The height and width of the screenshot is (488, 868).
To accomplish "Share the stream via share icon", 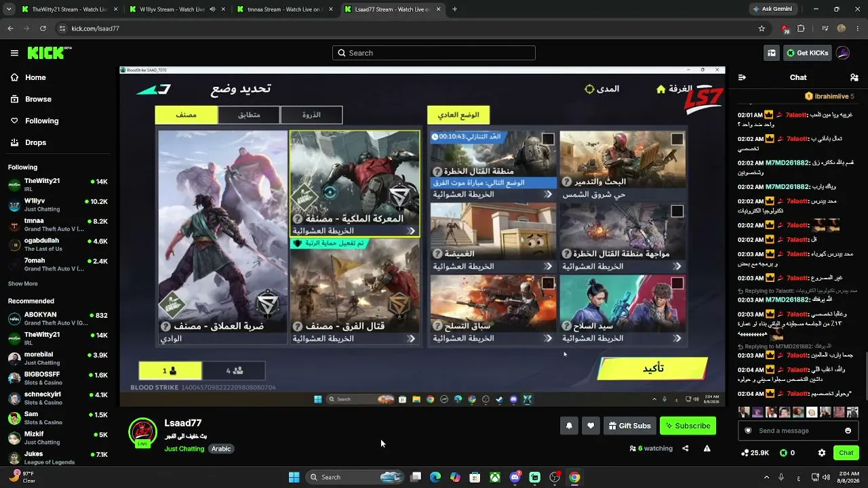I will [685, 448].
